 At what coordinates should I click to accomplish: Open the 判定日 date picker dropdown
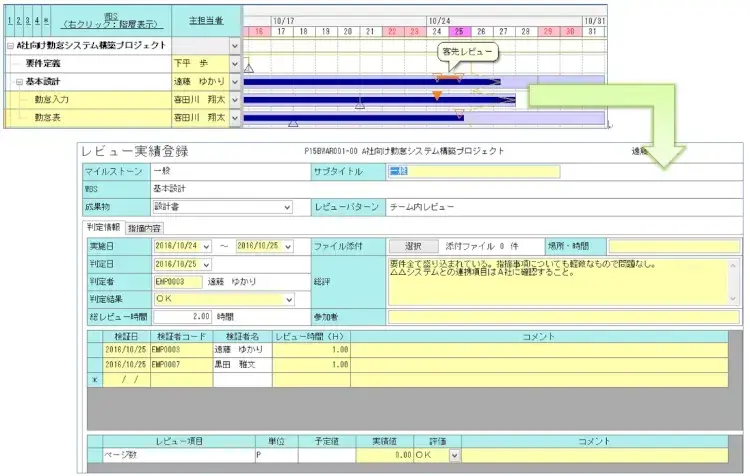click(206, 264)
